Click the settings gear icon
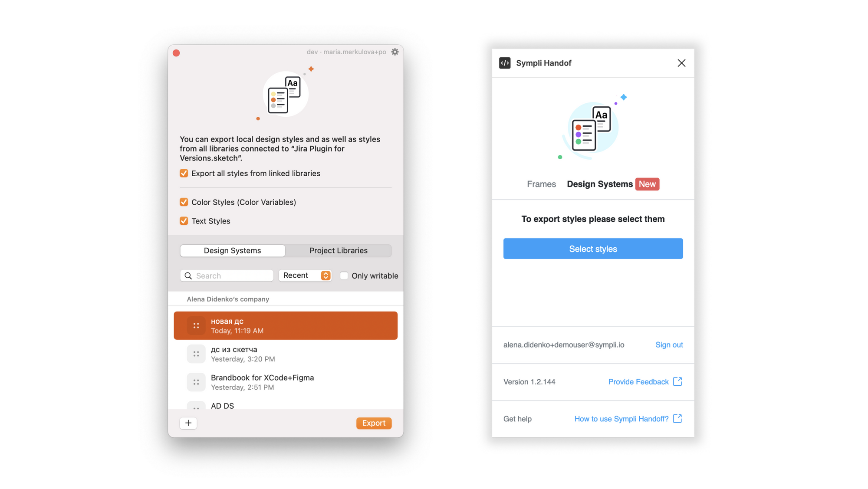The image size is (868, 489). coord(395,52)
